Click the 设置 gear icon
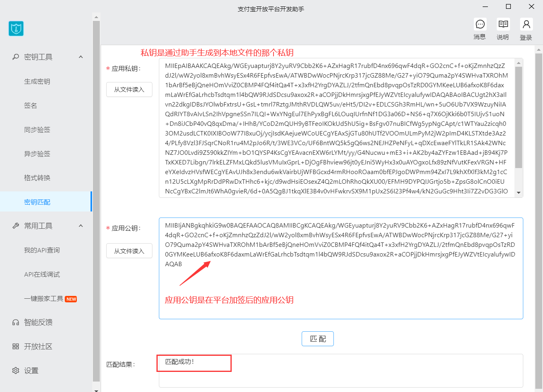This screenshot has width=543, height=392. (x=16, y=370)
